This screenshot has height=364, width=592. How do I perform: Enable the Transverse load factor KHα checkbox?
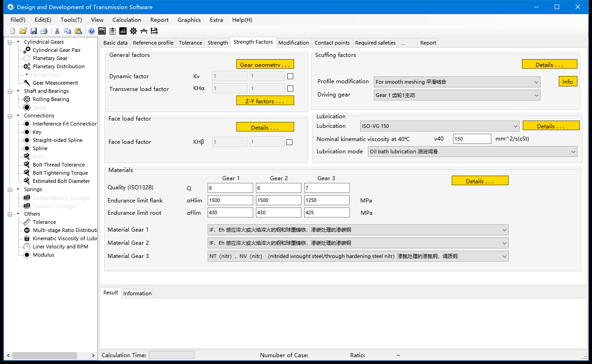290,89
